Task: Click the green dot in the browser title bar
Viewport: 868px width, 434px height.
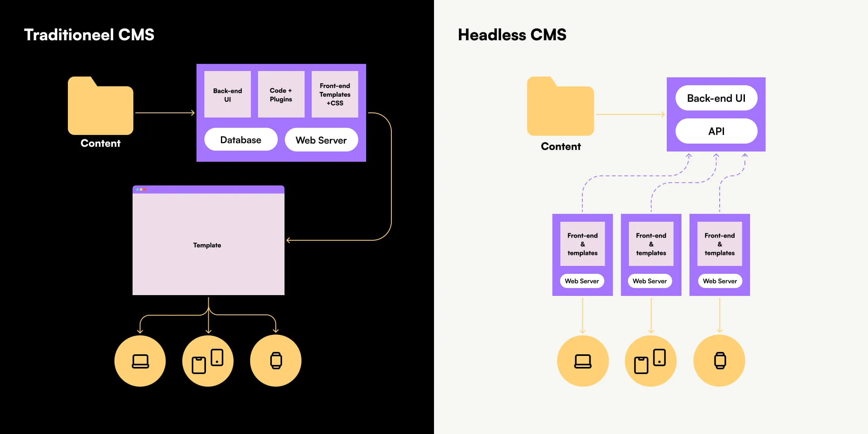Action: coord(137,189)
